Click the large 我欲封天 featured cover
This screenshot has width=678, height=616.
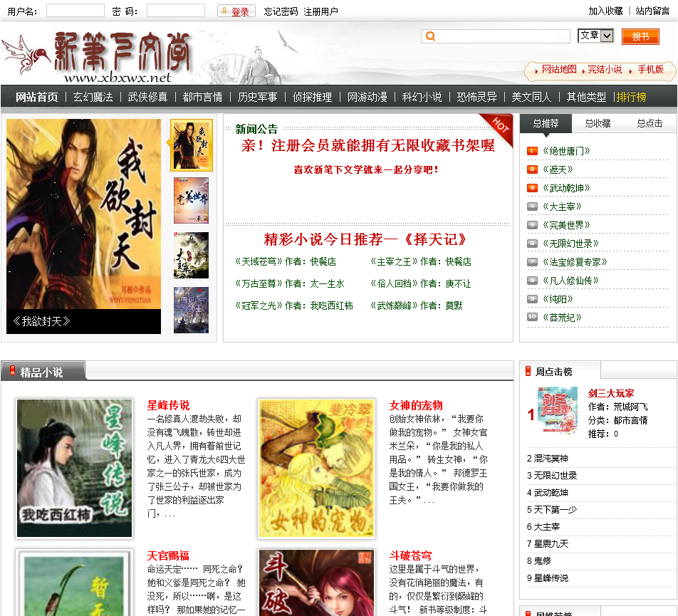pyautogui.click(x=83, y=214)
